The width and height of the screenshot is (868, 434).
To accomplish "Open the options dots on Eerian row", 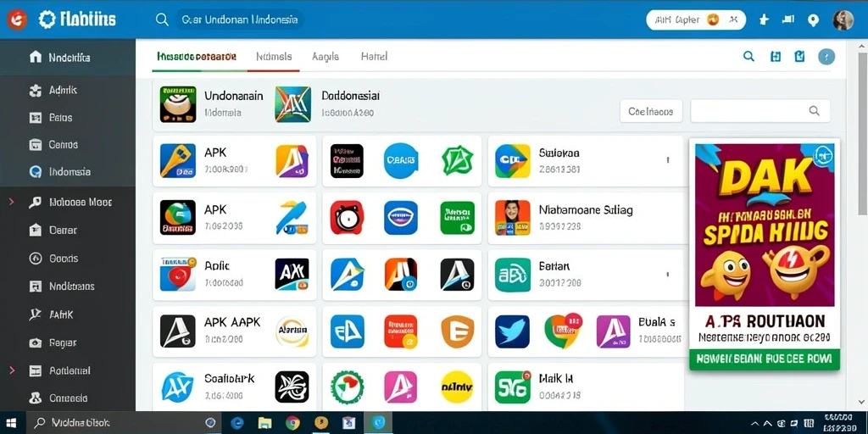I will 668,274.
